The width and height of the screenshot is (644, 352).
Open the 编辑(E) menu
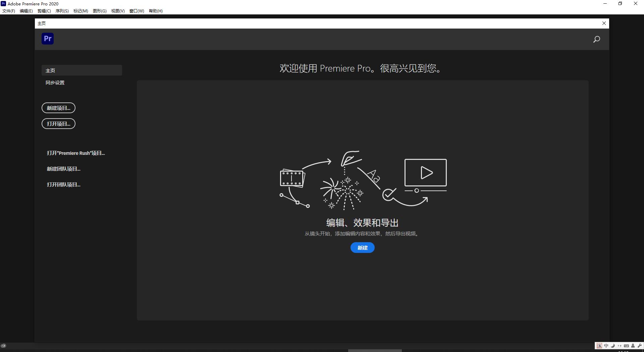pyautogui.click(x=26, y=11)
